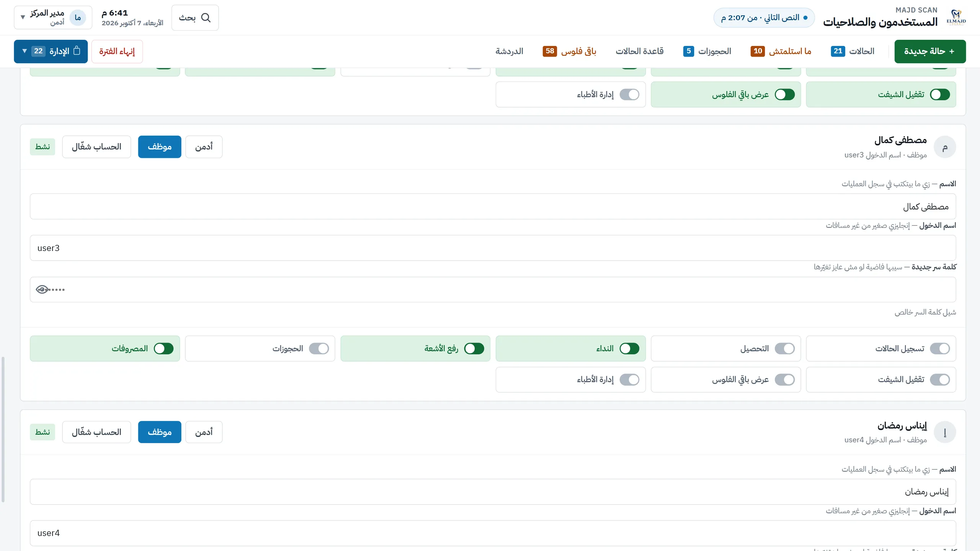Click الحساب شغّال for إيناس رمضان
This screenshot has height=551, width=980.
96,432
